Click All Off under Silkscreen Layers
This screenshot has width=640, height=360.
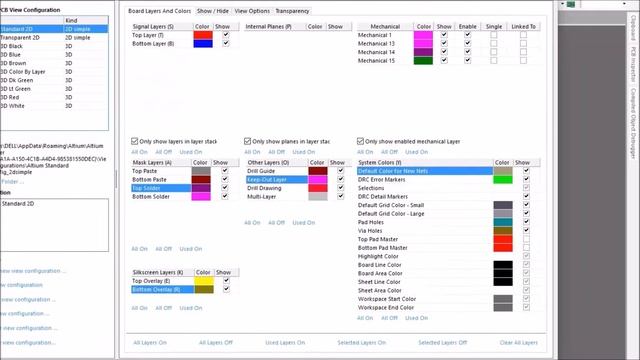(x=164, y=308)
